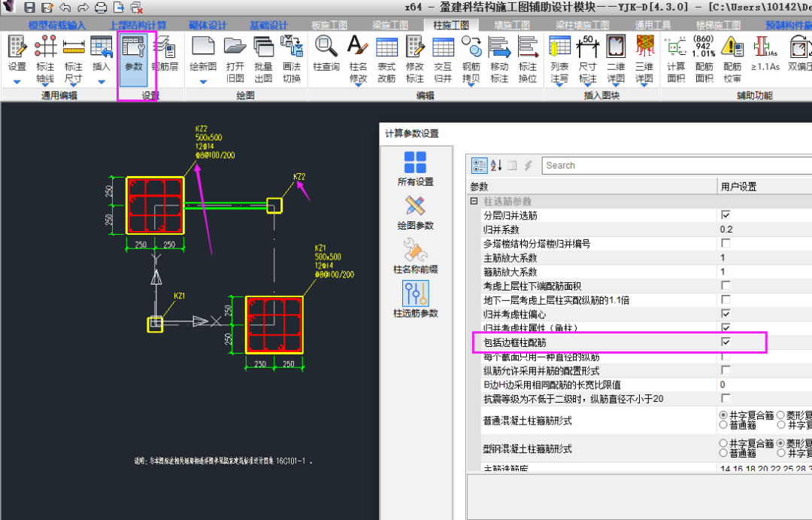
Task: Switch to the 柱施工图 tab
Action: (x=451, y=26)
